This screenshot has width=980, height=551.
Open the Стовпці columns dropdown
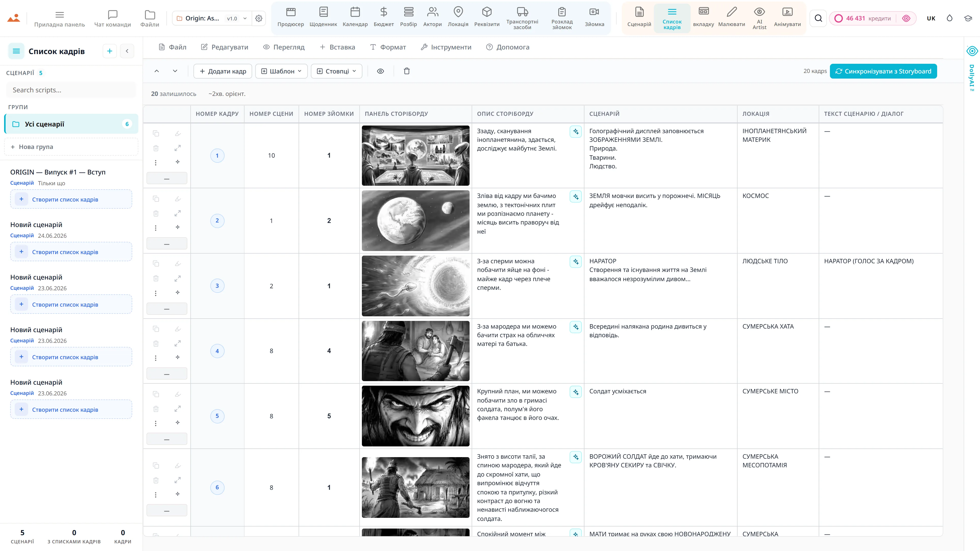click(337, 71)
